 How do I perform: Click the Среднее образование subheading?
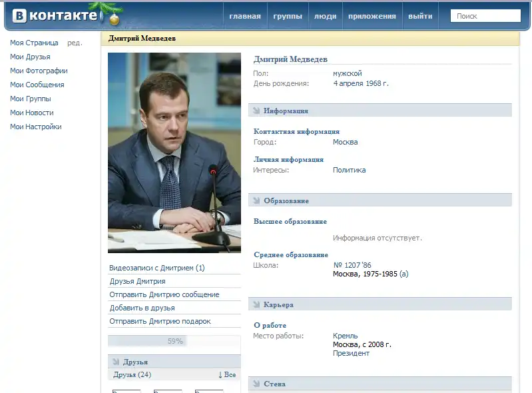(291, 254)
